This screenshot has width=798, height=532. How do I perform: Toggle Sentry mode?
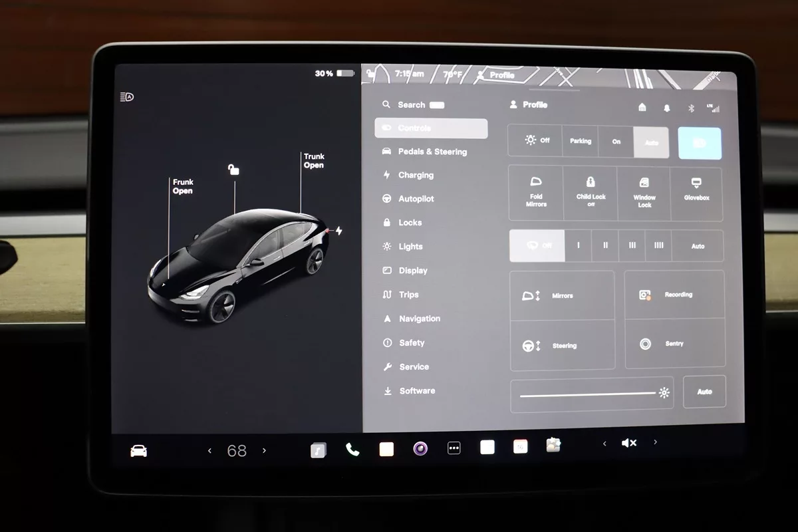pyautogui.click(x=674, y=344)
